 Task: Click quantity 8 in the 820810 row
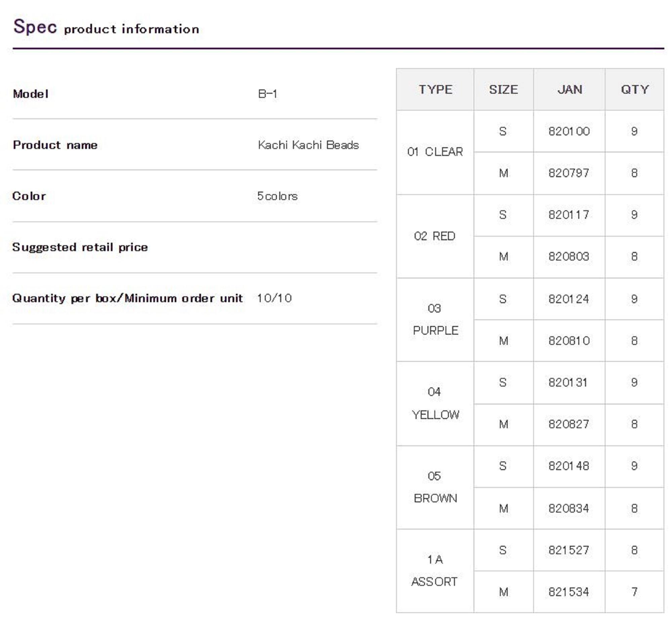pos(634,341)
